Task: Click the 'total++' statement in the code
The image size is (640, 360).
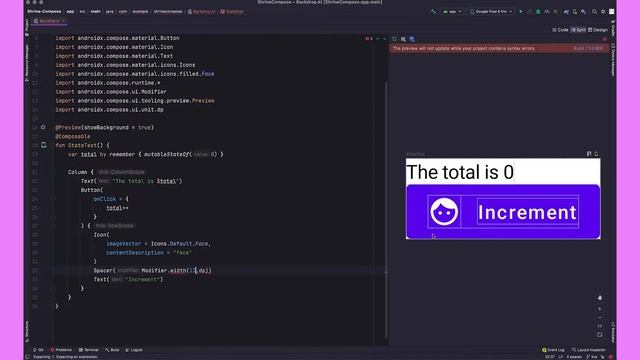Action: [x=117, y=208]
